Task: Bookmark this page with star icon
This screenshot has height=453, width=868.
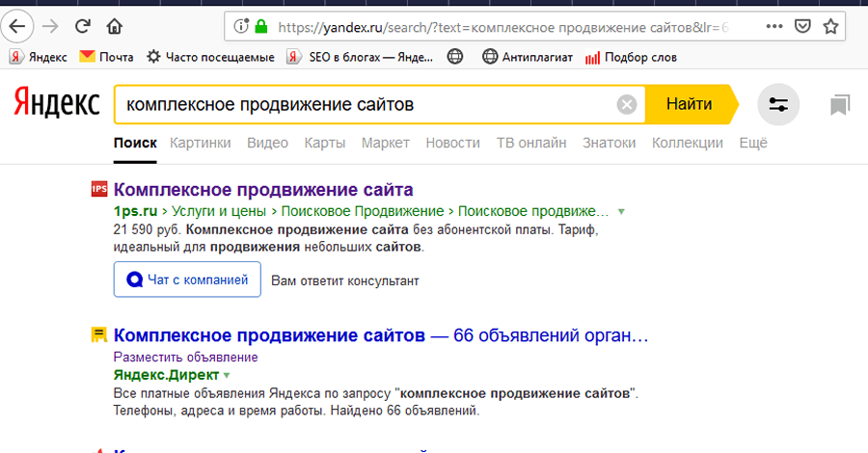Action: pyautogui.click(x=831, y=26)
